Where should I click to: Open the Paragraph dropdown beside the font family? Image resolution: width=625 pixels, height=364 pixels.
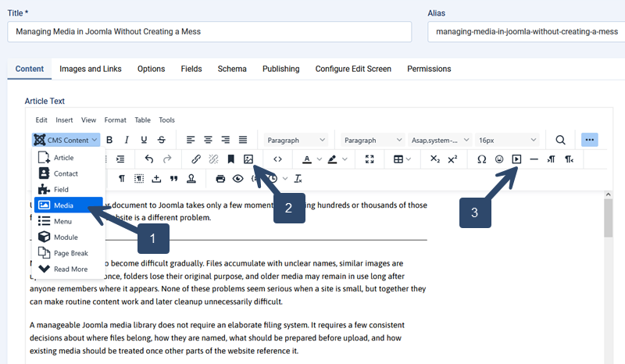click(373, 141)
